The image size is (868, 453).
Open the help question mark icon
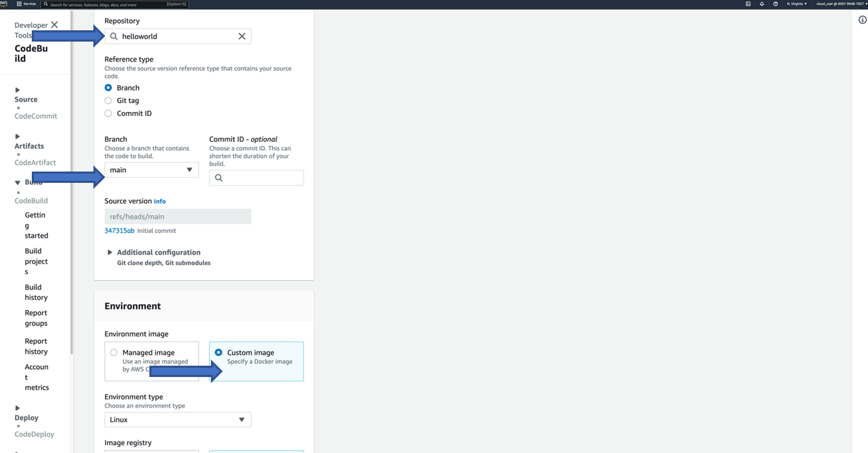click(x=776, y=4)
